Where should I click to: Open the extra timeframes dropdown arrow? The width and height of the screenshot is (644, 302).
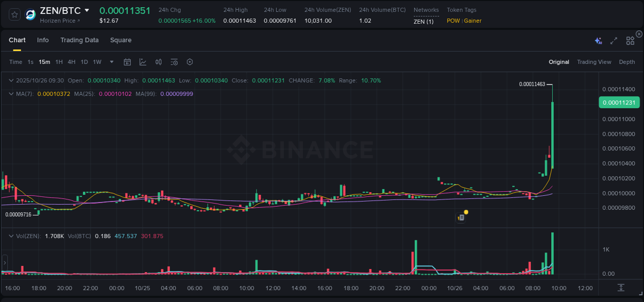coord(111,62)
